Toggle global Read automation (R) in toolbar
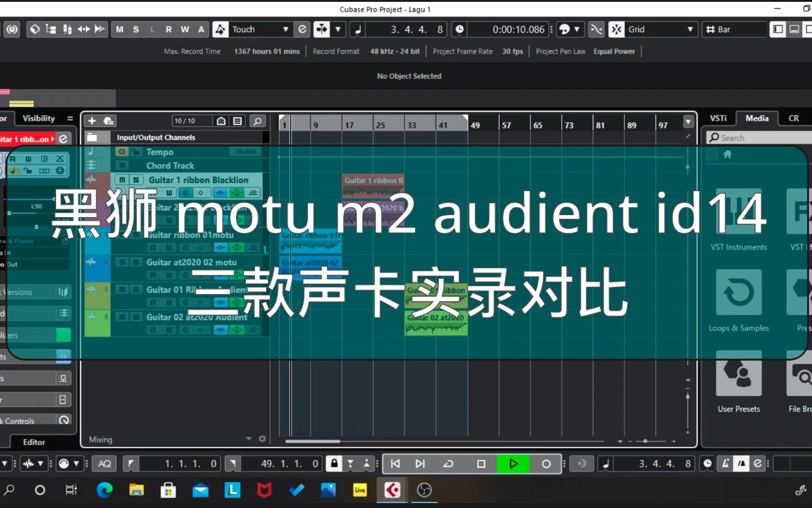Screen dimensions: 812x508 [168, 29]
